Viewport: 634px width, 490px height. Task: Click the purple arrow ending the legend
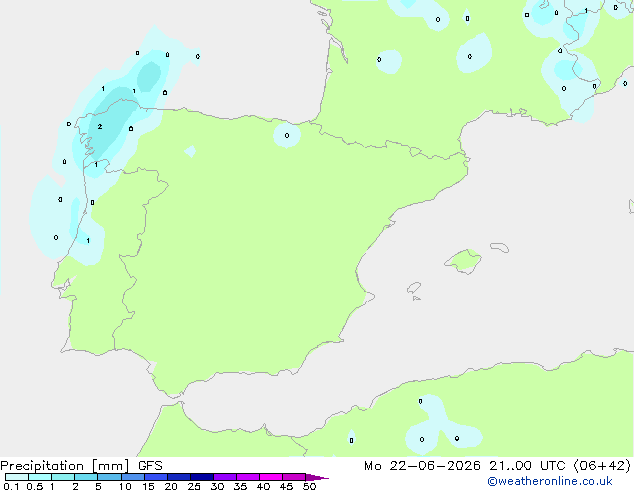point(317,477)
